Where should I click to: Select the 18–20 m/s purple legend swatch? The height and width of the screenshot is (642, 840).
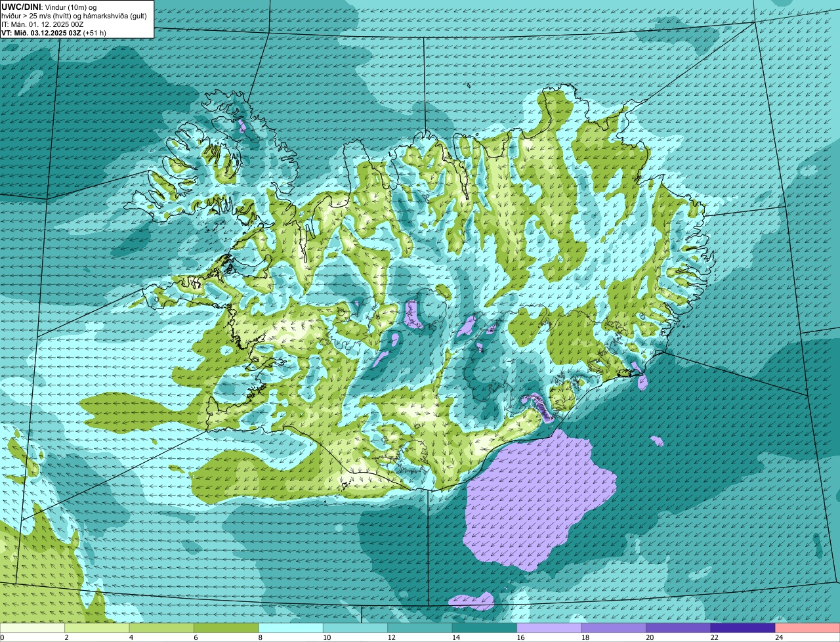coord(614,628)
